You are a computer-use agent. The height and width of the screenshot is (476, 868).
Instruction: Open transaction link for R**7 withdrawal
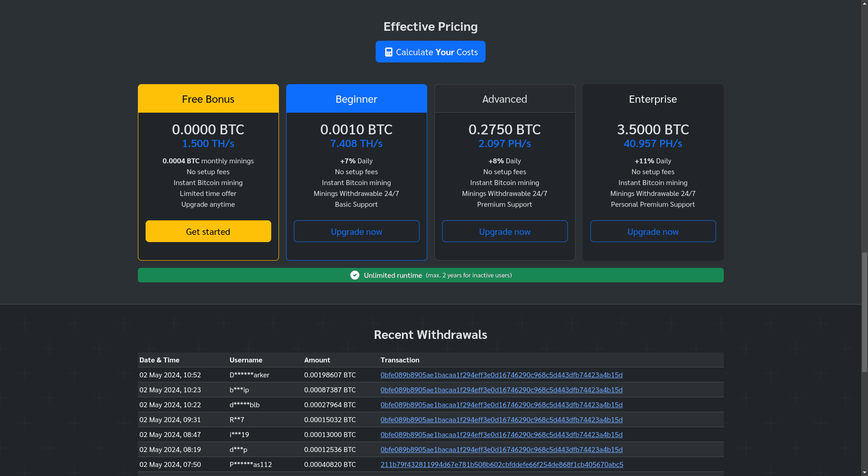pos(501,419)
